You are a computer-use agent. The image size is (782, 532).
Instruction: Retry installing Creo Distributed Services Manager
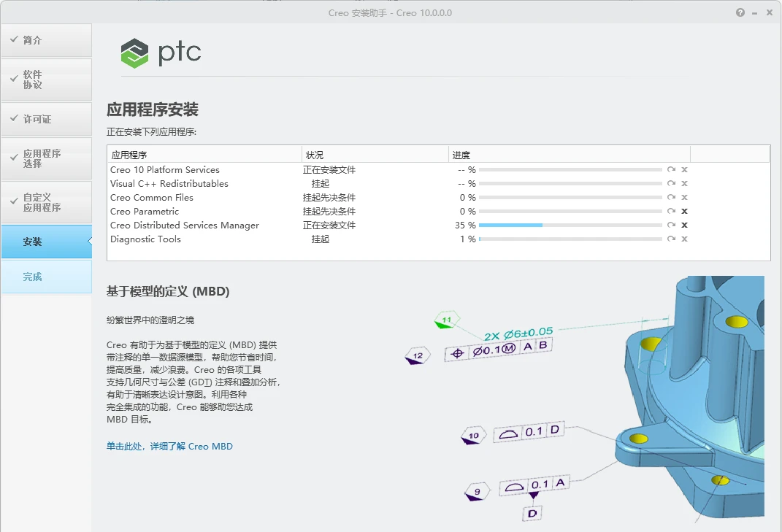click(671, 225)
